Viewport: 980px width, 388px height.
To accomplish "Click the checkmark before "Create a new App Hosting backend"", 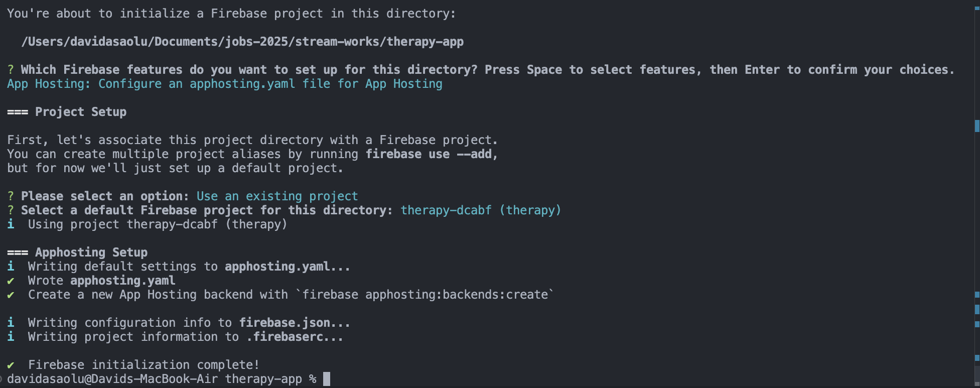I will coord(11,295).
